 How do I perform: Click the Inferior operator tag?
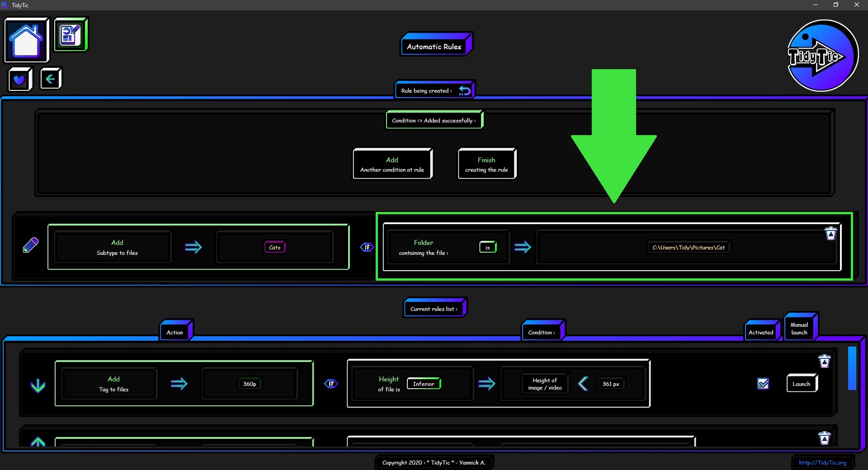pos(424,384)
